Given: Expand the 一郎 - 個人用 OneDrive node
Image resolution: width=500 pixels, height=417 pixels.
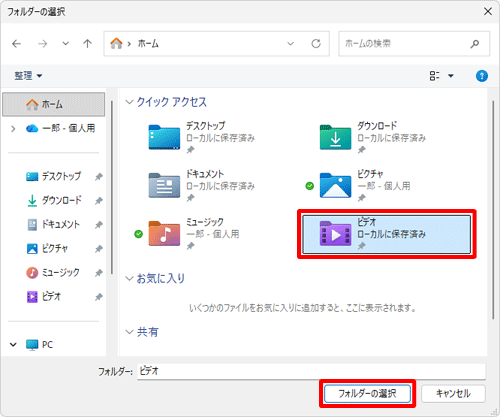Looking at the screenshot, I should (x=13, y=128).
